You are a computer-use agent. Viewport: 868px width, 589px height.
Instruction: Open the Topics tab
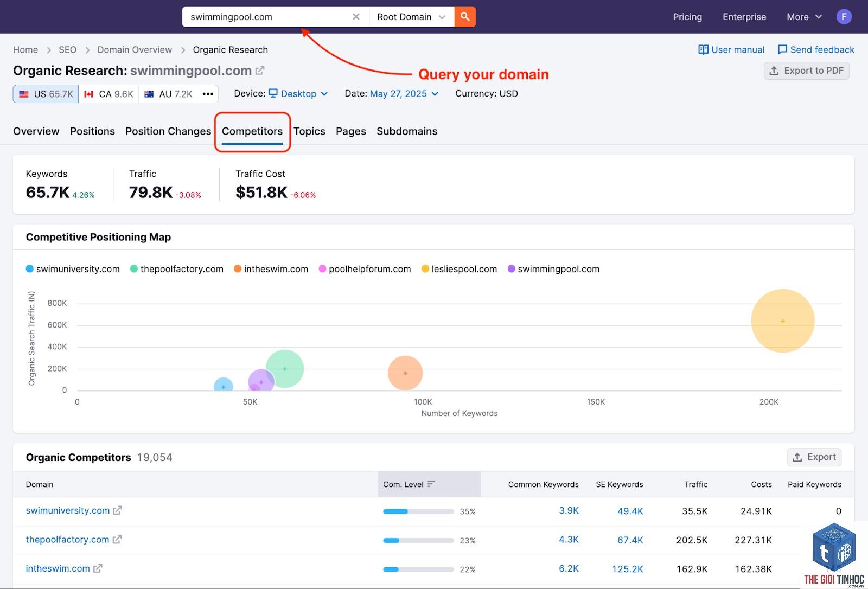309,131
